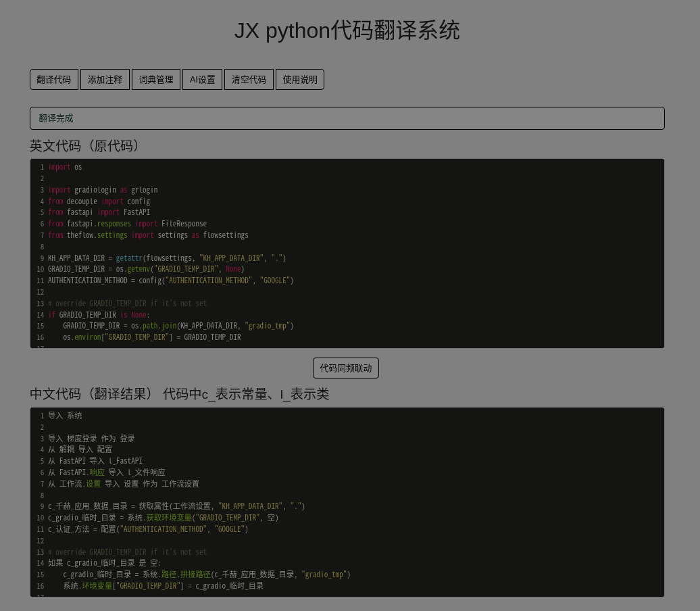
Task: Place cursor on "从 解耦 导入 配置" line
Action: pyautogui.click(x=80, y=449)
